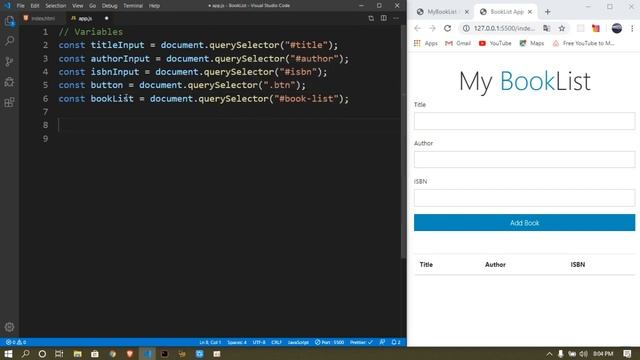
Task: Open the Edit menu
Action: coord(35,6)
